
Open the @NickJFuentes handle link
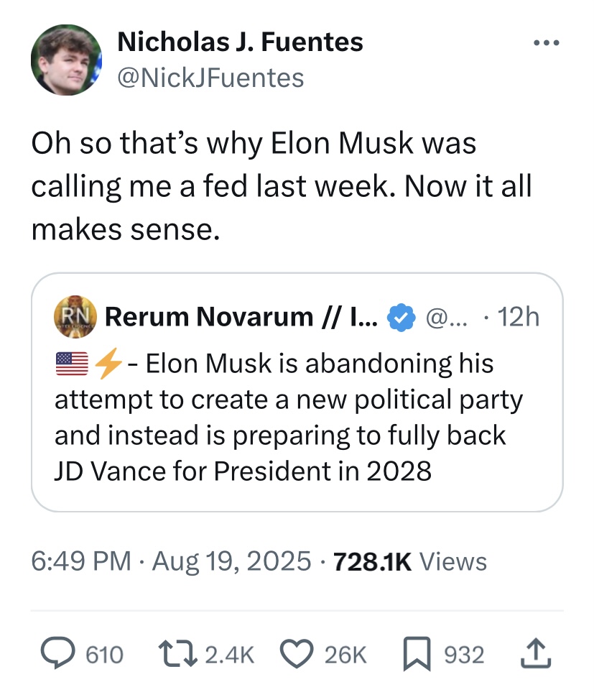tap(210, 78)
